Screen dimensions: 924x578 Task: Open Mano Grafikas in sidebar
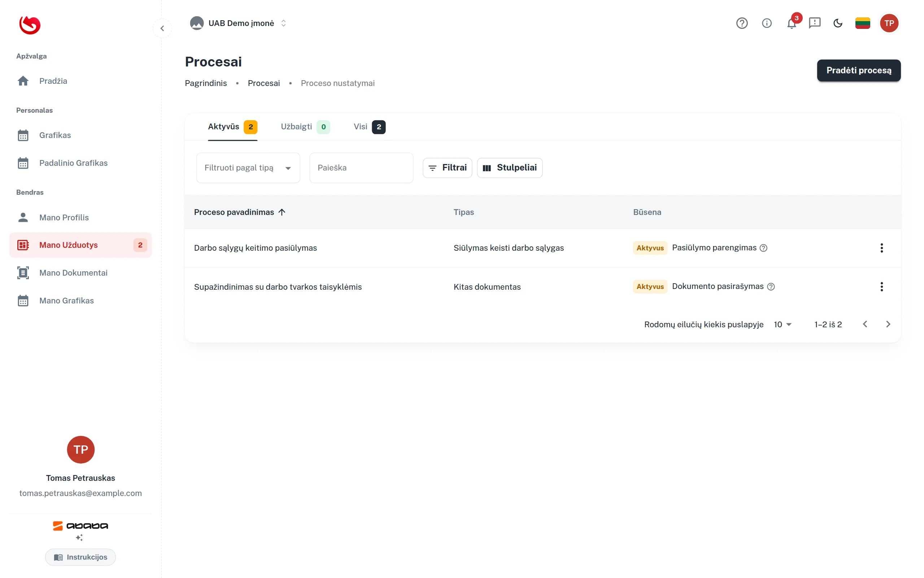click(x=80, y=301)
